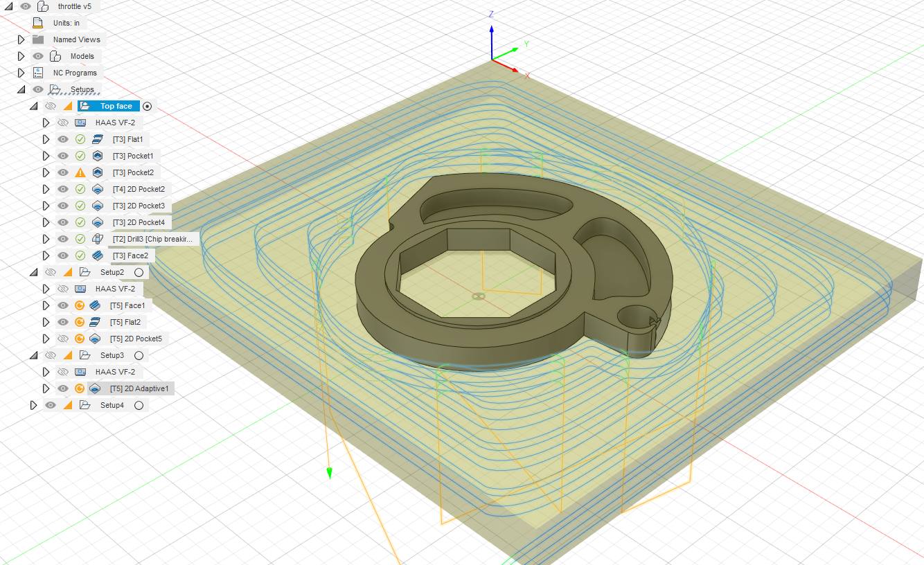Click the green checkmark status on Flat1
This screenshot has width=924, height=565.
(x=80, y=139)
